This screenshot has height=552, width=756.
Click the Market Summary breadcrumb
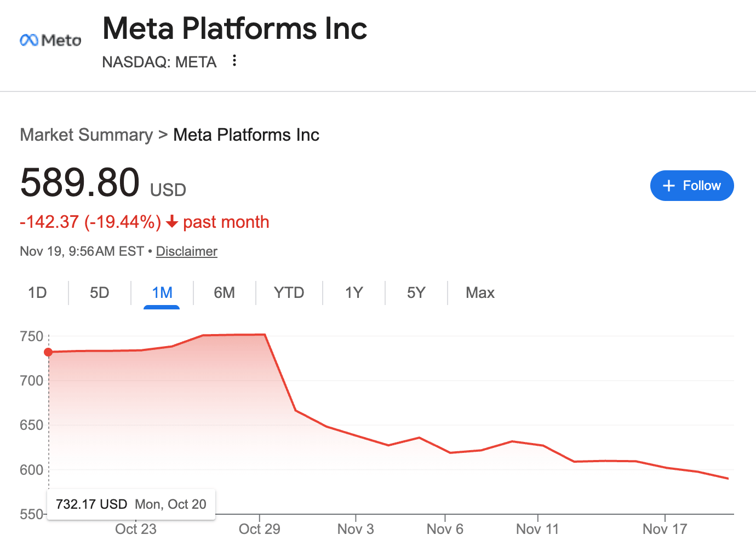click(x=86, y=135)
